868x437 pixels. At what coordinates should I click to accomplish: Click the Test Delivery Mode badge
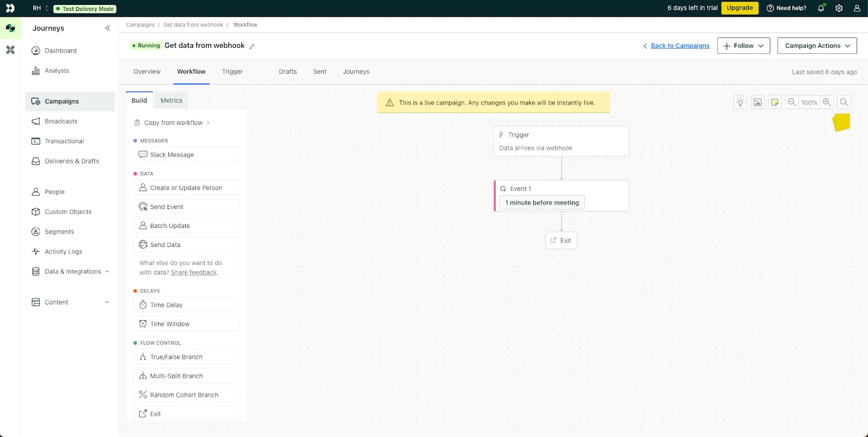pos(85,9)
